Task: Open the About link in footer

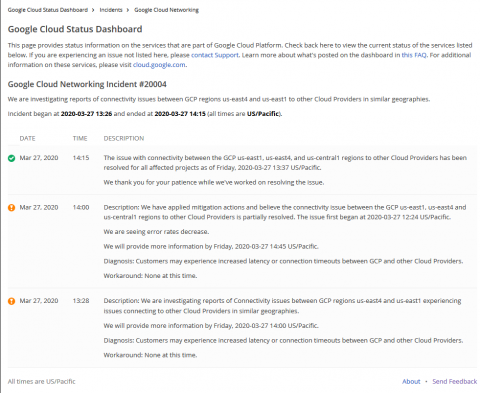Action: (x=411, y=381)
